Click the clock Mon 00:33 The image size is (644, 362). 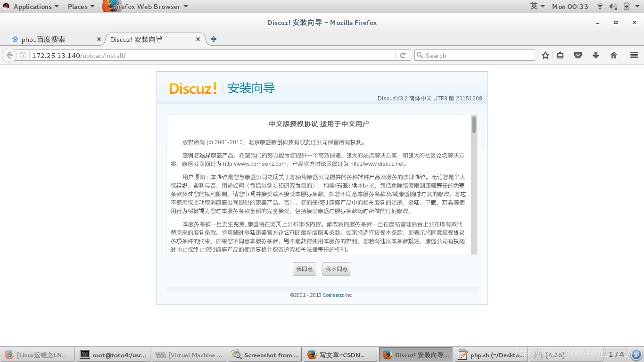[x=570, y=7]
